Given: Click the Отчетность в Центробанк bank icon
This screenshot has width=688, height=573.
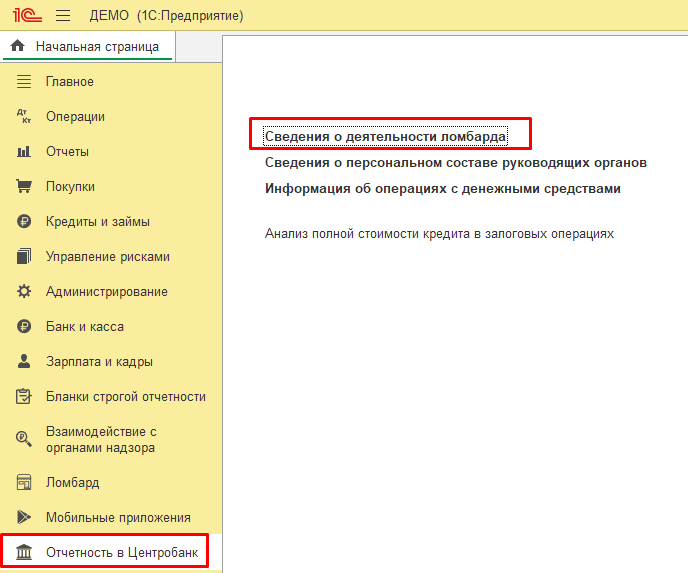Looking at the screenshot, I should [25, 552].
